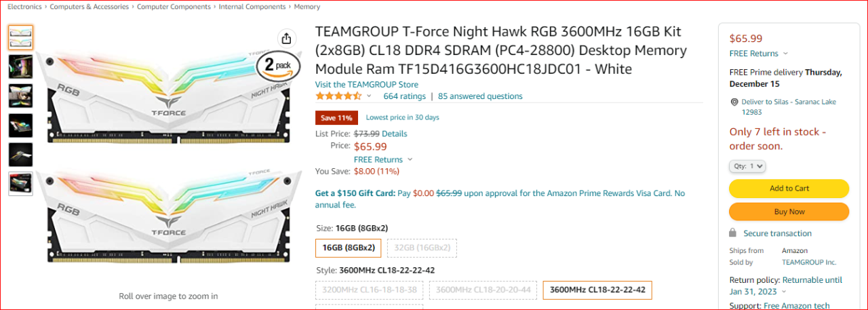Image resolution: width=868 pixels, height=310 pixels.
Task: Open the 85 answered questions link
Action: click(x=480, y=96)
